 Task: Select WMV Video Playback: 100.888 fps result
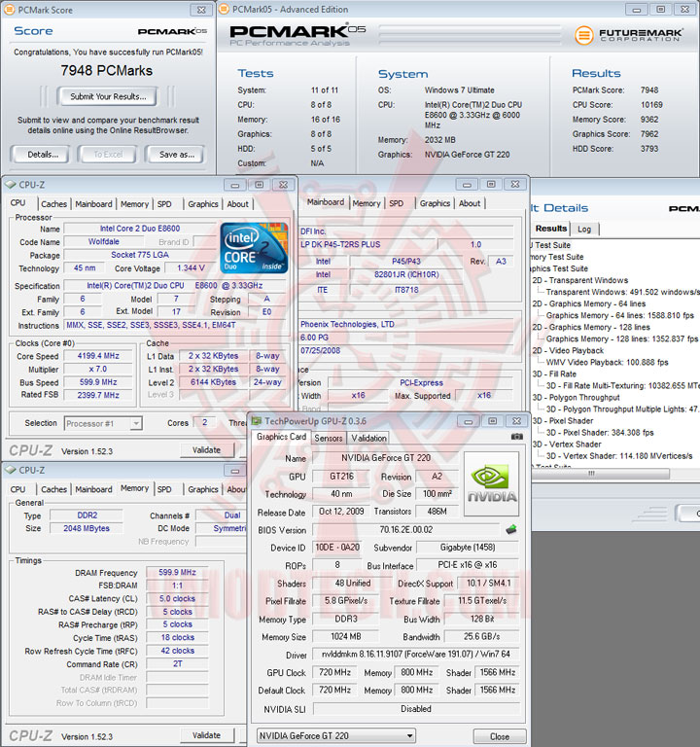click(x=607, y=362)
